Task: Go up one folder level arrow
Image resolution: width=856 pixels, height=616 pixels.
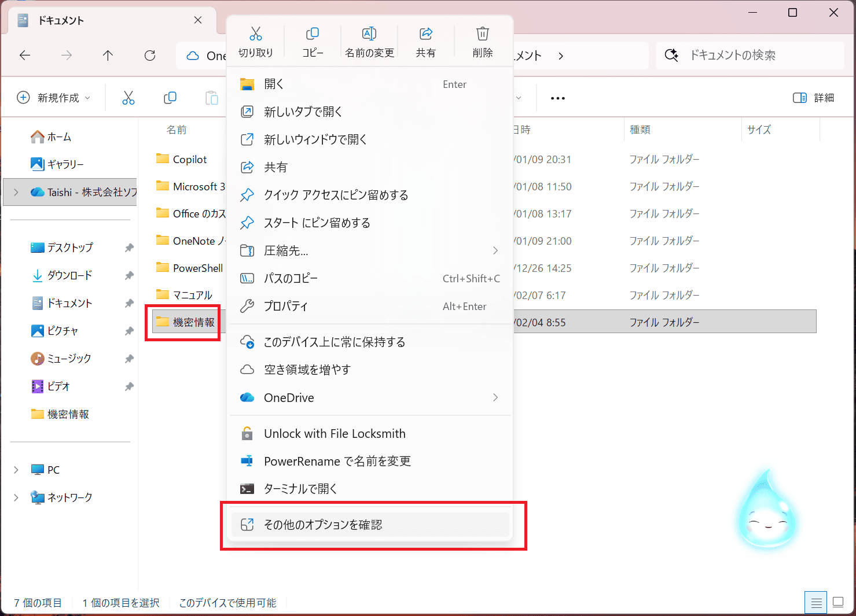Action: [x=108, y=56]
